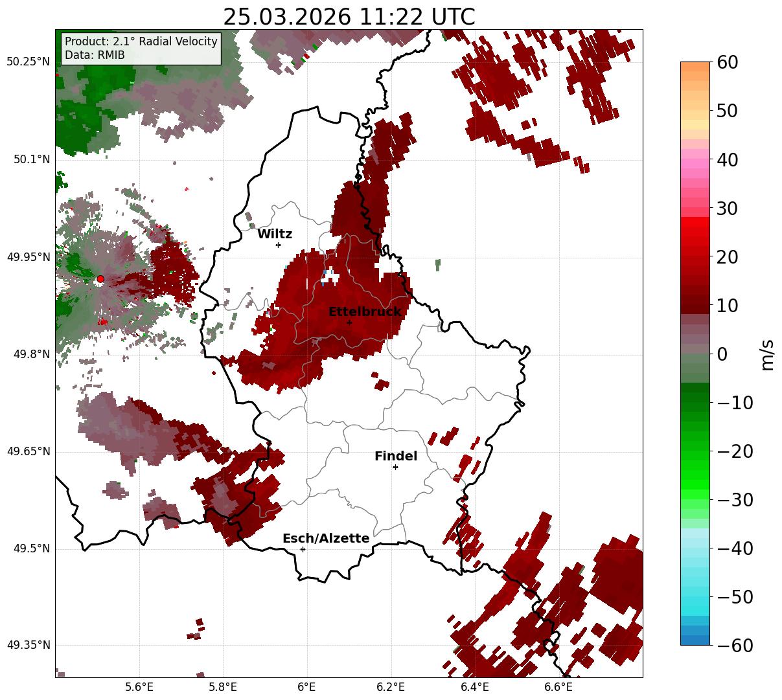
Task: Click the 5.6°E longitude tick label
Action: (x=139, y=687)
